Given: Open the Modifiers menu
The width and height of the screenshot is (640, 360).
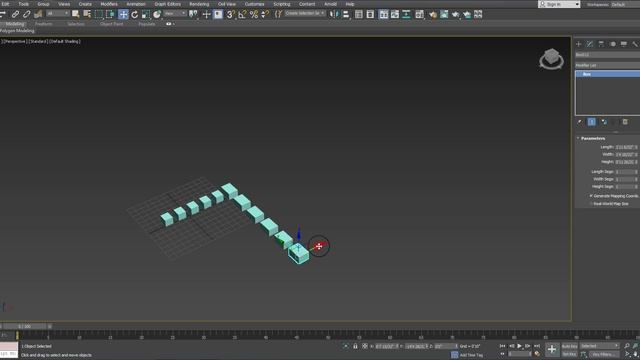Looking at the screenshot, I should 109,4.
